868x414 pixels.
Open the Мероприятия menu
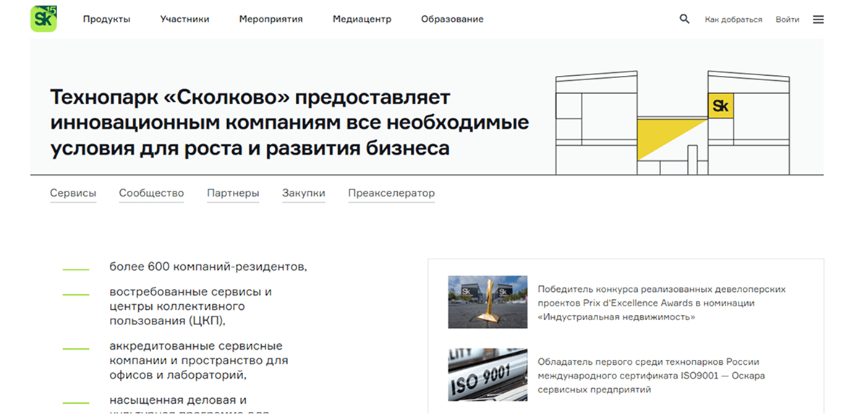[271, 20]
